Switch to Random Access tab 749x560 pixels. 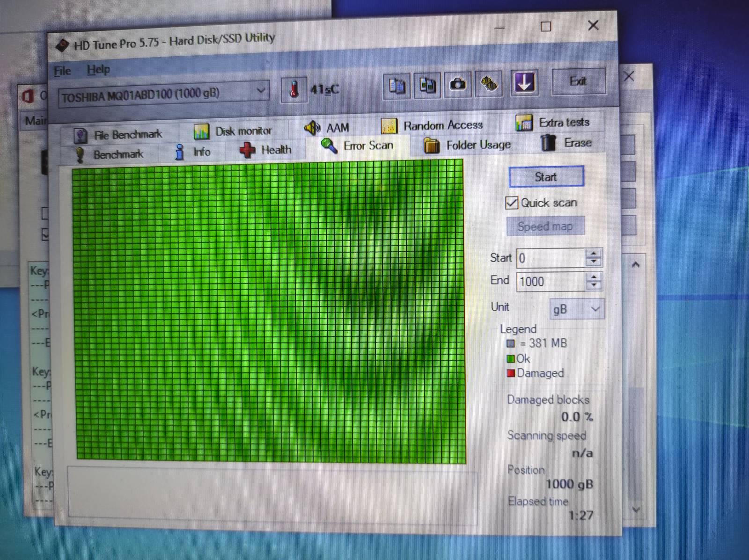(x=432, y=125)
